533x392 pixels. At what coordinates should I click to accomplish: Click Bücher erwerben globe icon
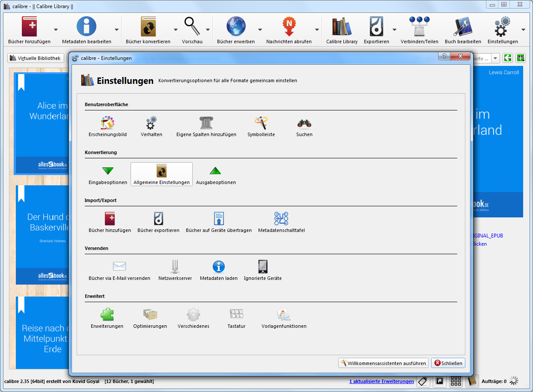coord(236,30)
